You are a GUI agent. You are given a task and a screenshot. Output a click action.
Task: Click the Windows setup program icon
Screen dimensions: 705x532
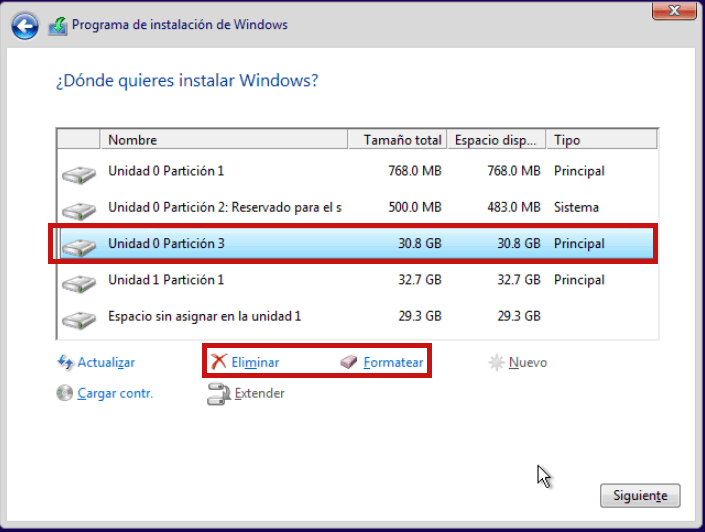click(x=58, y=26)
